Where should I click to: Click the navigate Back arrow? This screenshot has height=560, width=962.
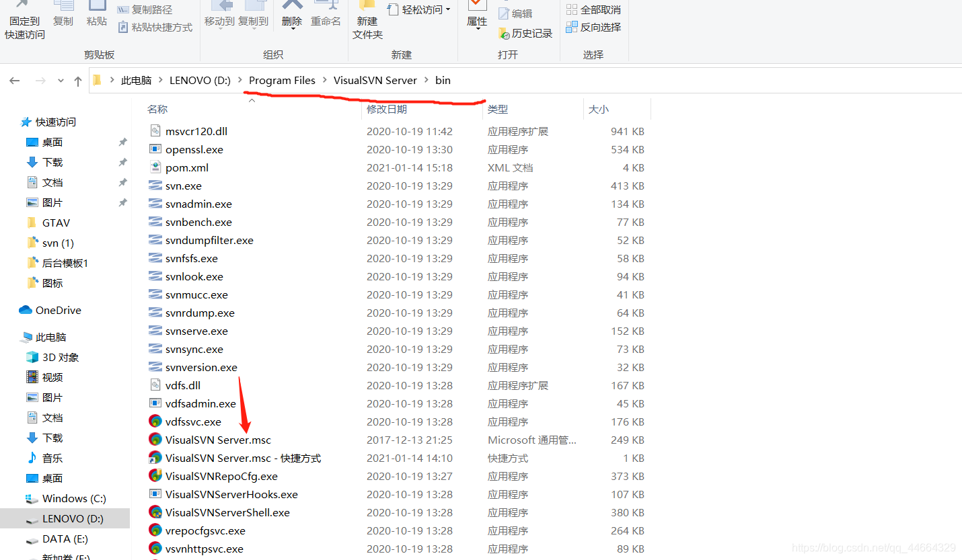tap(15, 81)
